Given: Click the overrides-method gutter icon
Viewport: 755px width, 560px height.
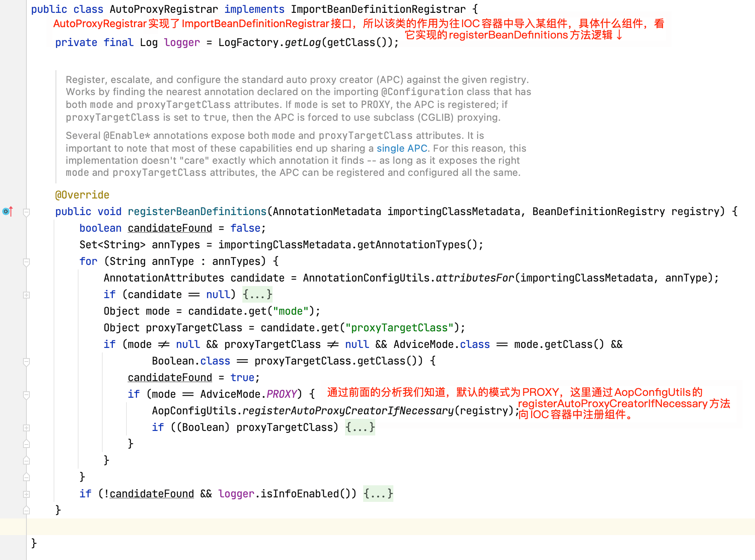Looking at the screenshot, I should [8, 211].
